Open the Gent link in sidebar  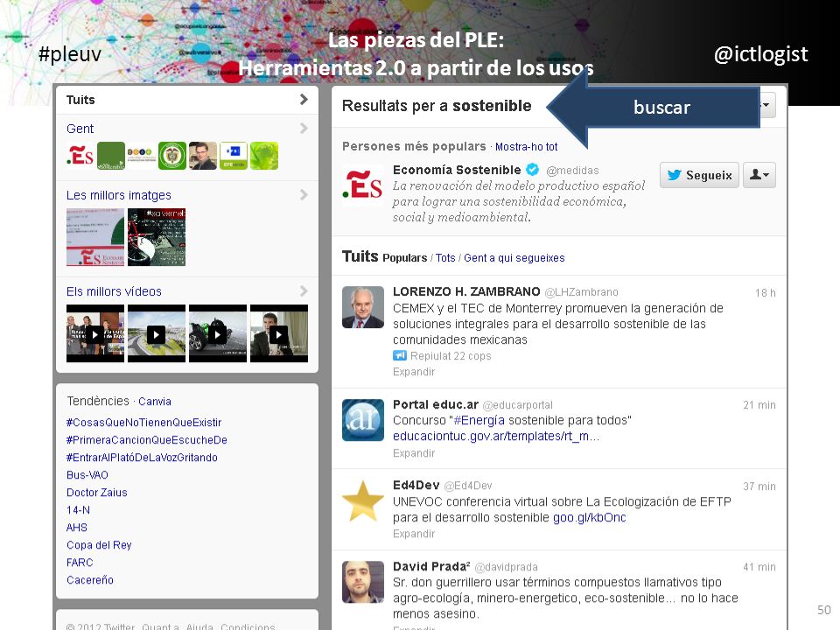[x=80, y=129]
